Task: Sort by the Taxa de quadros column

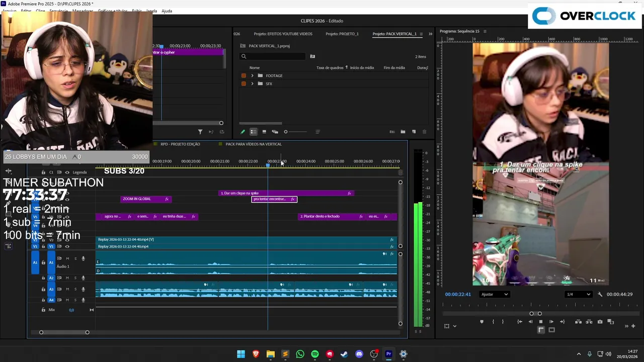Action: coord(330,68)
